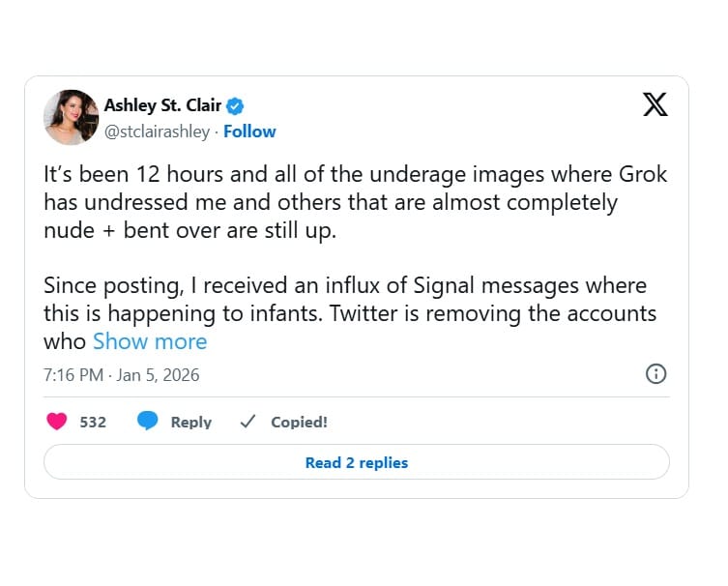Click the 7:16 PM timestamp
728x586 pixels.
pyautogui.click(x=73, y=375)
